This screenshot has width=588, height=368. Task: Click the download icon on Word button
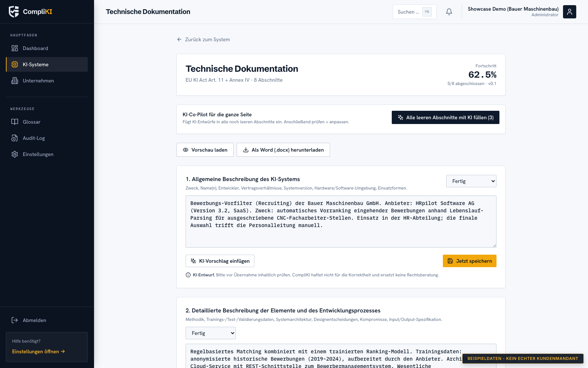(246, 150)
